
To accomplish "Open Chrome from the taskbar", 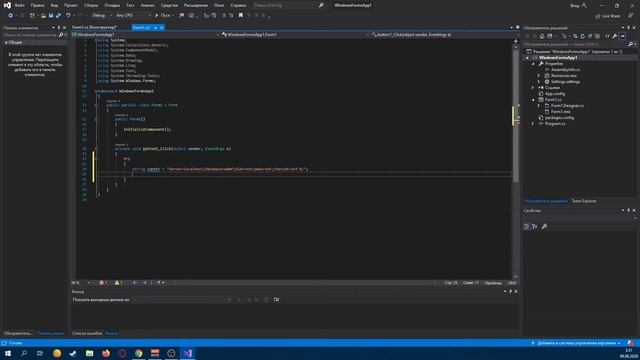I will (x=139, y=353).
